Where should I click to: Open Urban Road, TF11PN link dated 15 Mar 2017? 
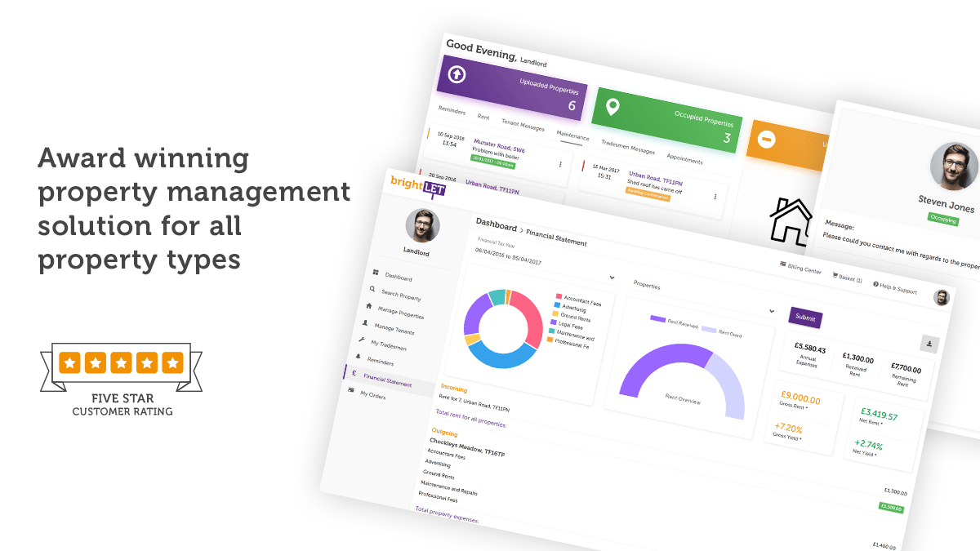[655, 177]
